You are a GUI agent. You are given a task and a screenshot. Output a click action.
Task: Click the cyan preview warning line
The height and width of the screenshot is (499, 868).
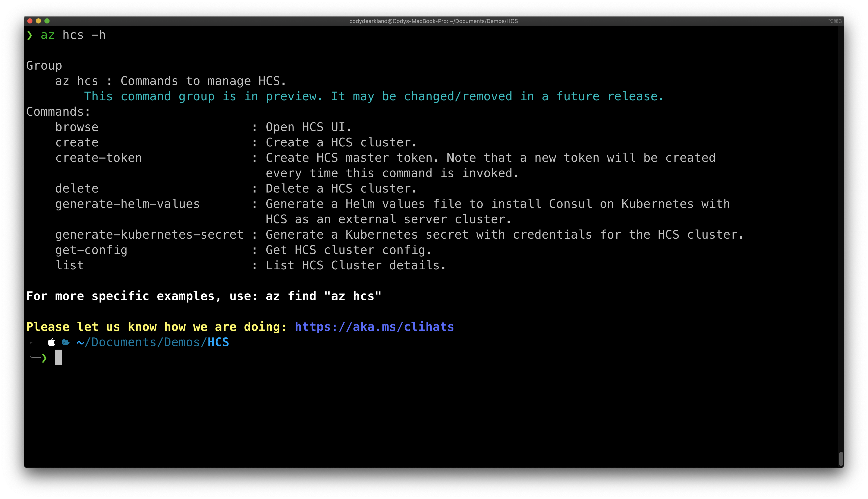[374, 97]
